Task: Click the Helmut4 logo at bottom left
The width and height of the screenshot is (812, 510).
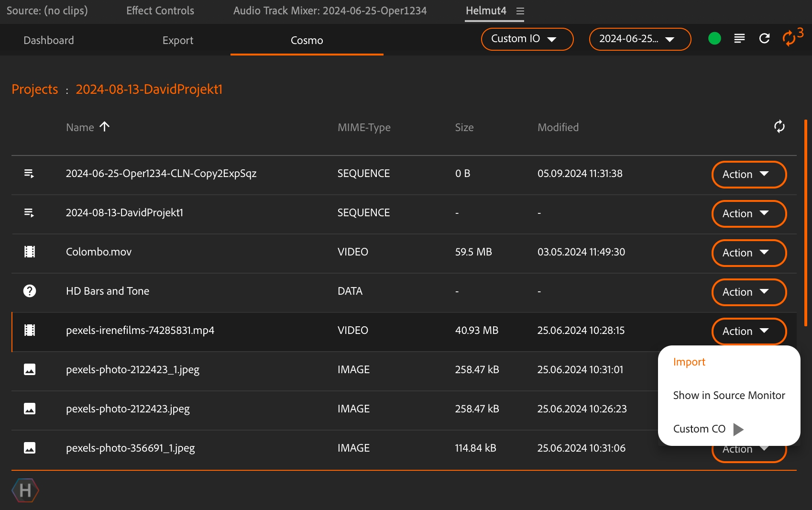Action: tap(25, 490)
